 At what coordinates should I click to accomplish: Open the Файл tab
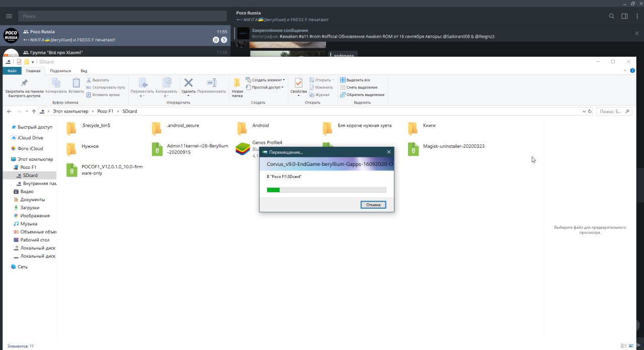pyautogui.click(x=12, y=71)
